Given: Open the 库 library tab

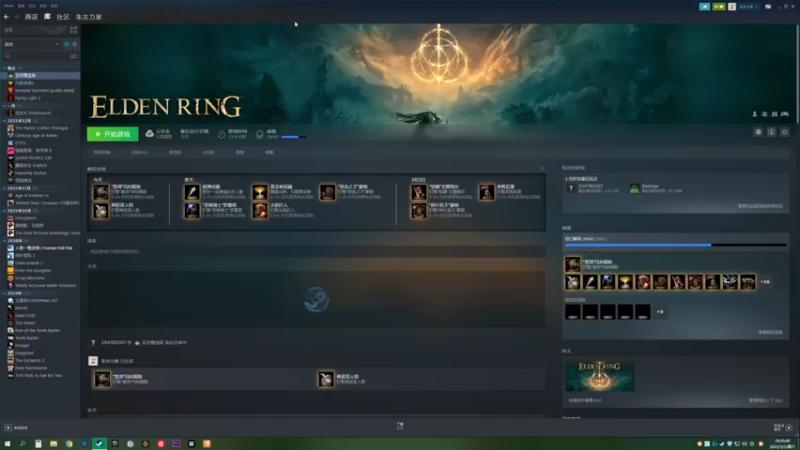Looking at the screenshot, I should click(x=47, y=17).
